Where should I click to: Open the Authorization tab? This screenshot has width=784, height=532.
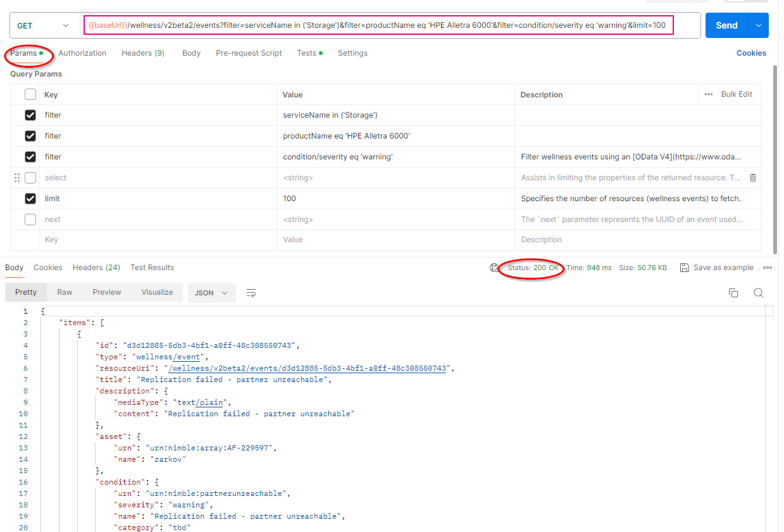tap(82, 53)
